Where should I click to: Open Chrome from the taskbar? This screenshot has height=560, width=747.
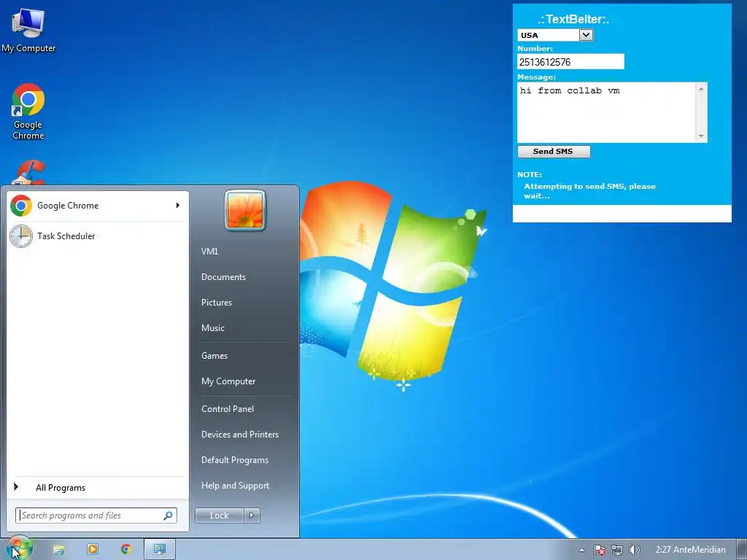click(x=125, y=550)
